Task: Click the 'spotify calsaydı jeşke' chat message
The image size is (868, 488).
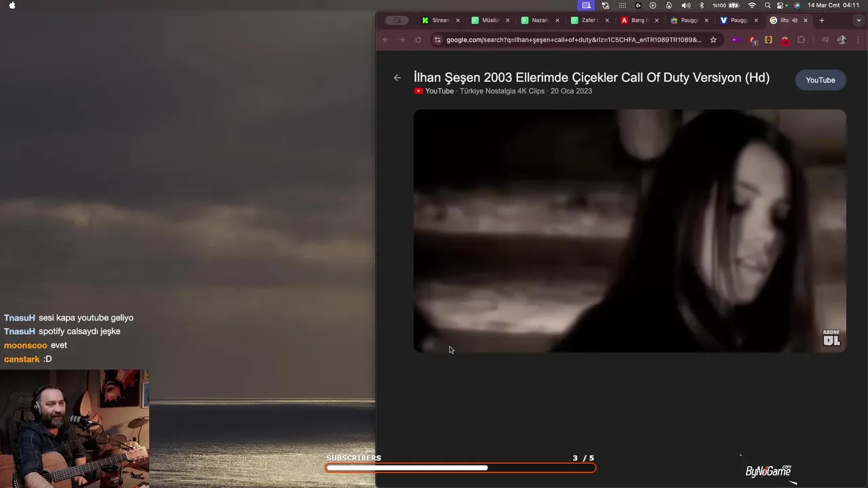Action: [79, 331]
